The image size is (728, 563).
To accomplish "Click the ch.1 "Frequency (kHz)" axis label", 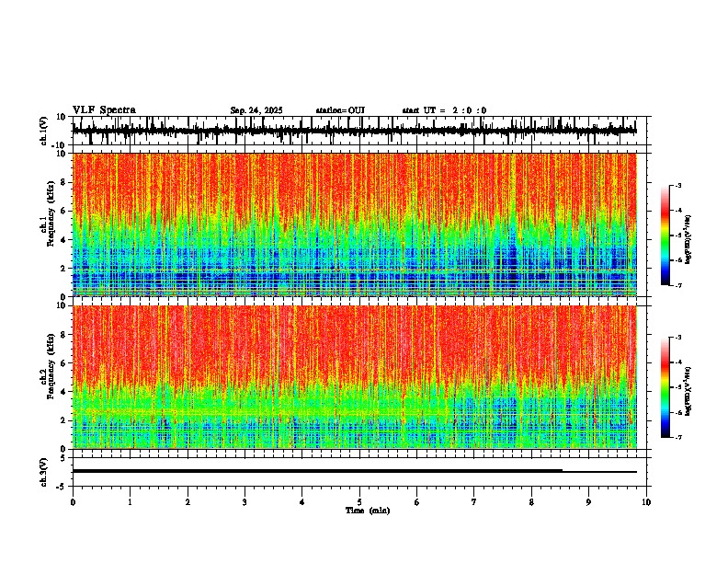I will (51, 213).
